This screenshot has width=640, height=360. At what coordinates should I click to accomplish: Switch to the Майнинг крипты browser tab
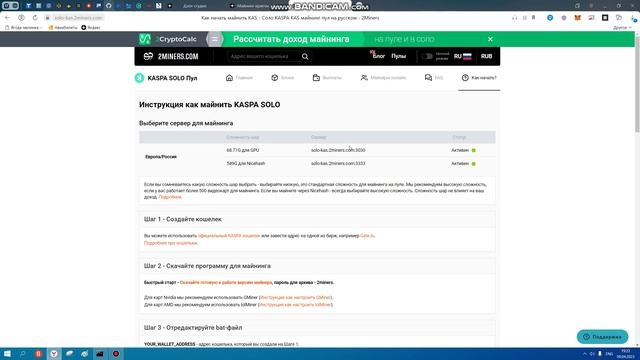click(x=249, y=6)
